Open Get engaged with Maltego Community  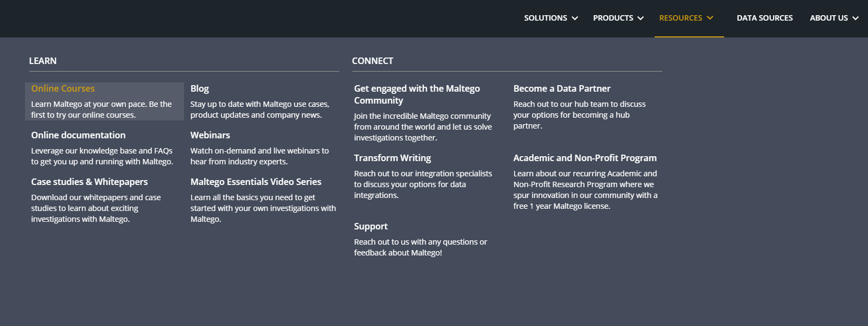417,94
